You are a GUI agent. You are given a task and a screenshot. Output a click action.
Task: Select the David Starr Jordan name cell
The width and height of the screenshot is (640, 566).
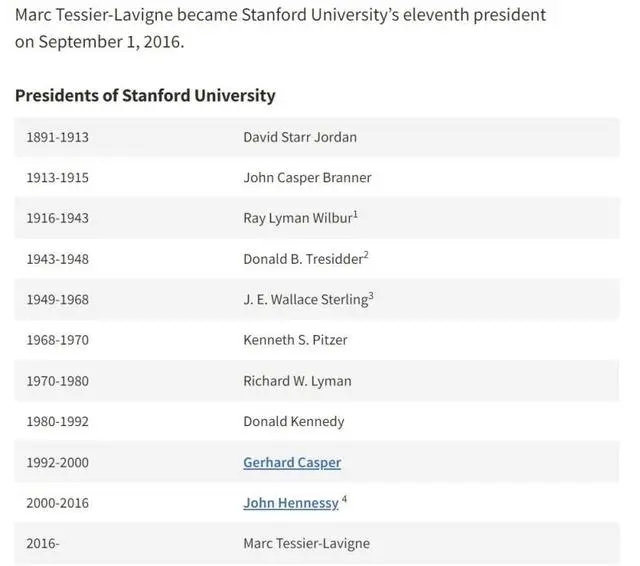(x=300, y=137)
